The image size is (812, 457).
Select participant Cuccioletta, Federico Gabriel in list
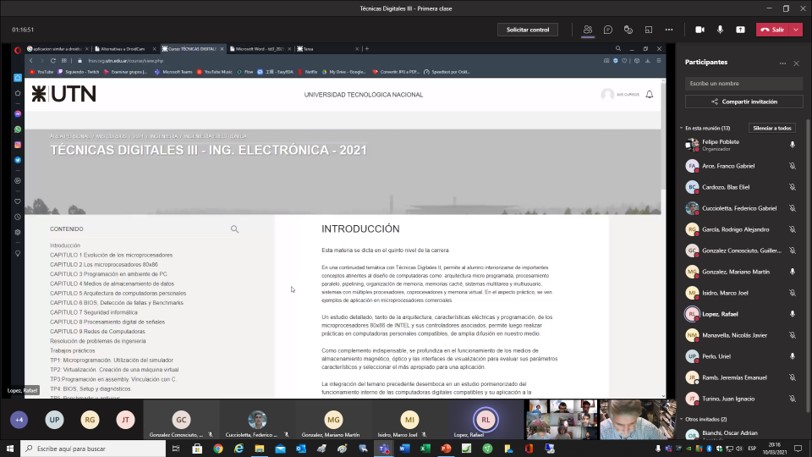point(741,208)
